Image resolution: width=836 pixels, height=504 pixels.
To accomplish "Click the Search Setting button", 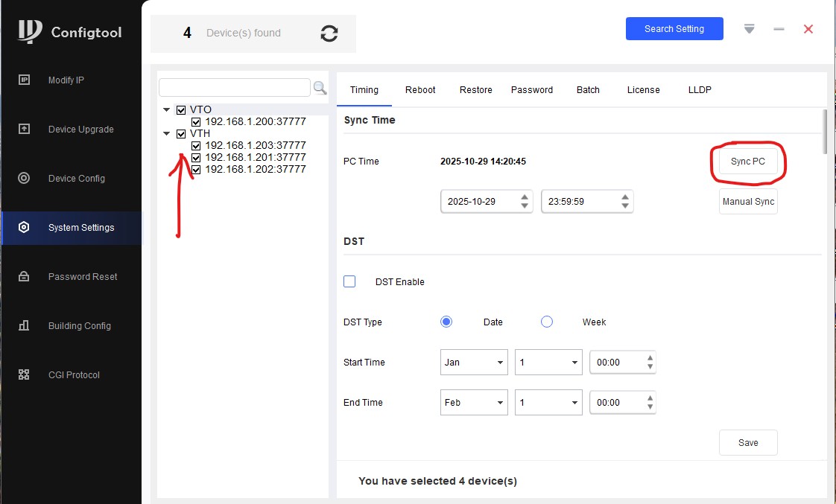I will click(674, 29).
